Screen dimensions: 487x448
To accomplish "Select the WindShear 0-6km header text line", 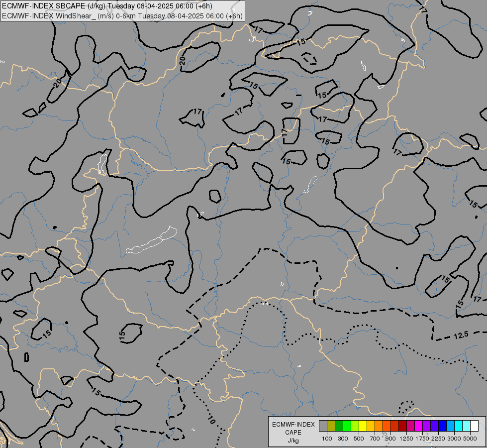I will click(x=122, y=16).
